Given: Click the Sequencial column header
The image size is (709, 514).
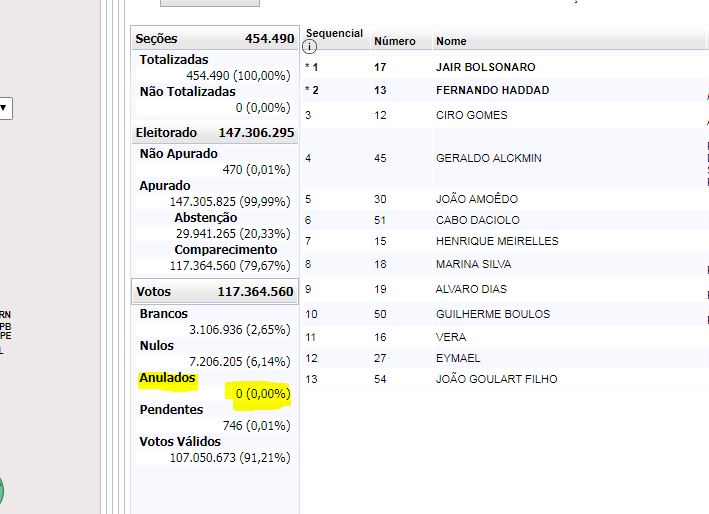Looking at the screenshot, I should click(334, 33).
